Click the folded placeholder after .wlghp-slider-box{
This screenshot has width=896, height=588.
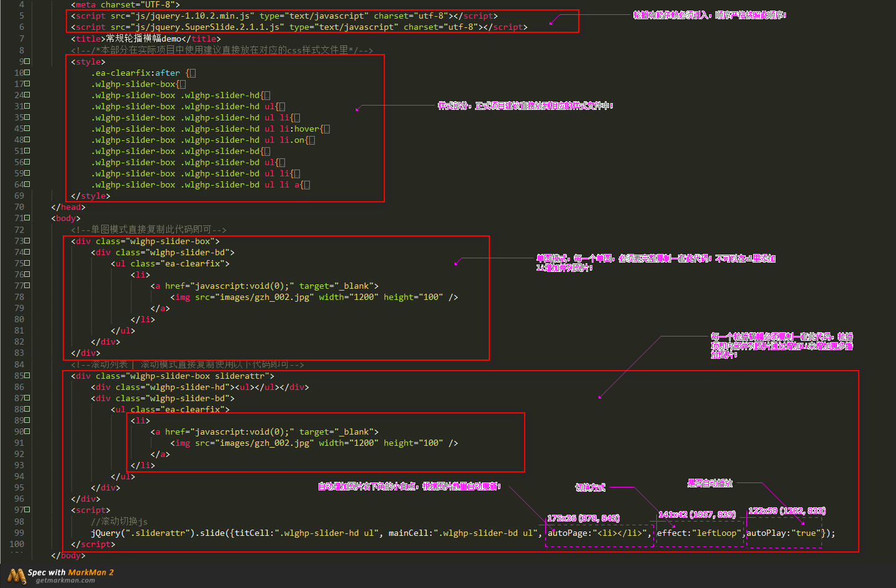tap(183, 84)
